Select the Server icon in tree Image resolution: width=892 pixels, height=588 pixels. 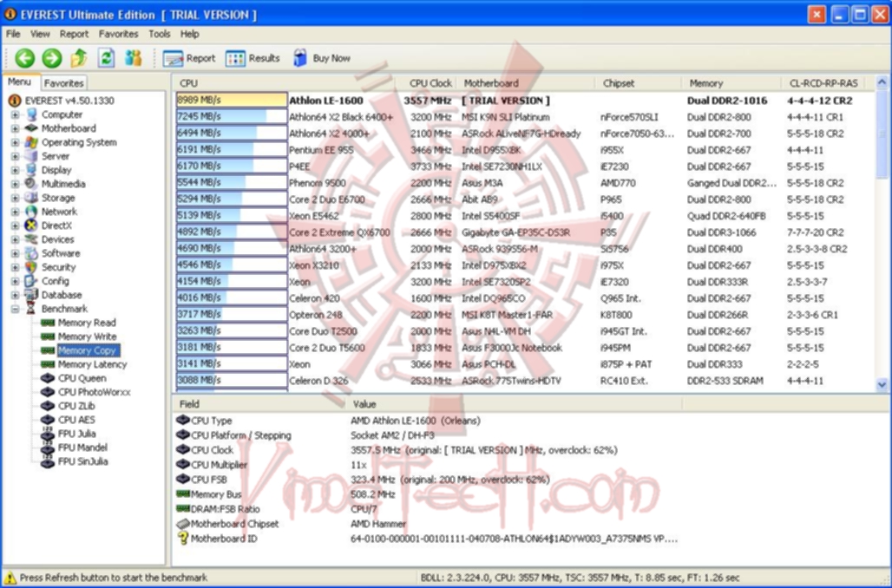pos(31,156)
